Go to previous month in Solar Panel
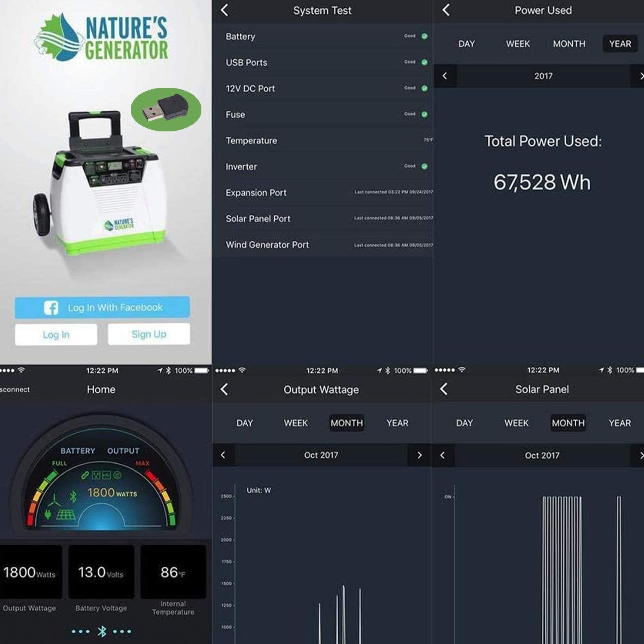The width and height of the screenshot is (644, 644). pyautogui.click(x=443, y=455)
